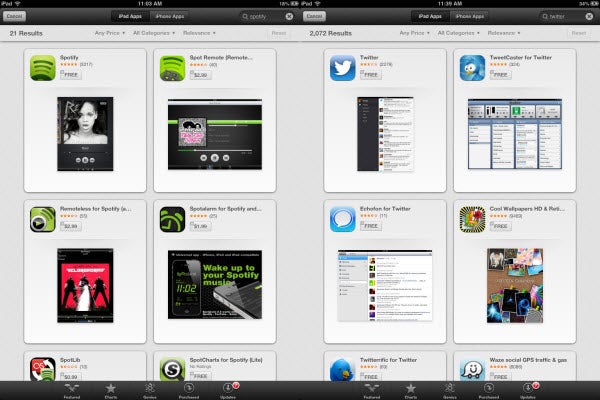600x400 pixels.
Task: Expand Relevance sort in twitter results
Action: (504, 33)
